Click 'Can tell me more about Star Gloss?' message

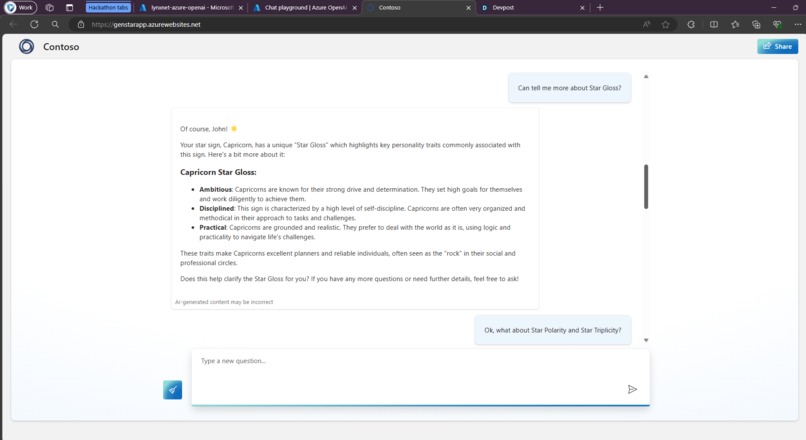tap(570, 88)
